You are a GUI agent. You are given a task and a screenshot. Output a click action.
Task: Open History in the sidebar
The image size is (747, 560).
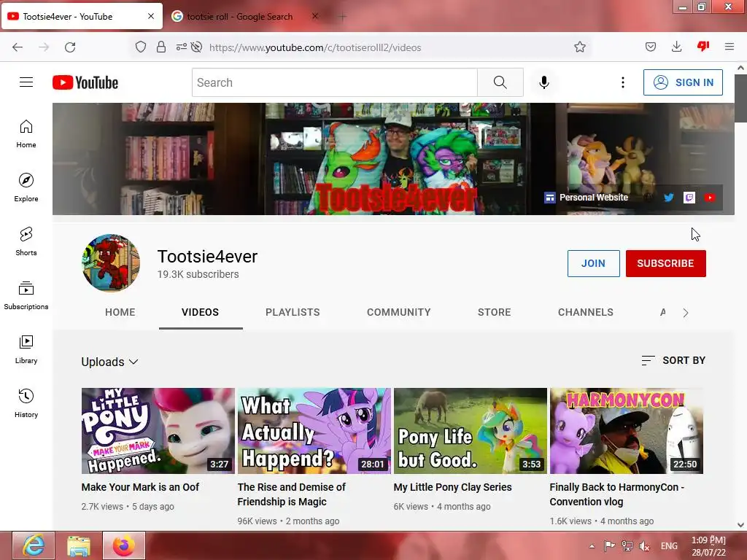point(26,403)
